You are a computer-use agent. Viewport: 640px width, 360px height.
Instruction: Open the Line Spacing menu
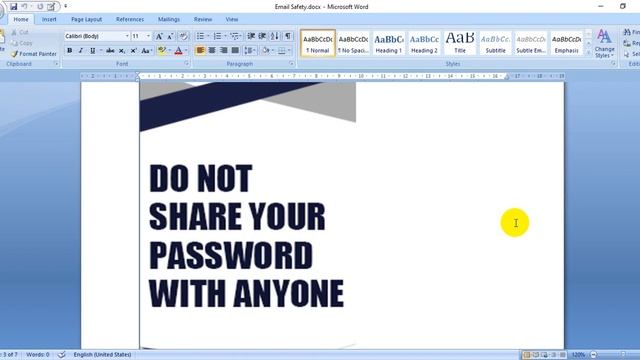coord(249,51)
